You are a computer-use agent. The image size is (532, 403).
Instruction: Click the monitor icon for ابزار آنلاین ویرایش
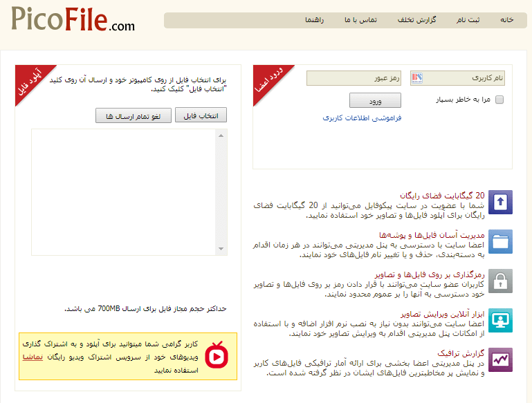click(x=500, y=320)
